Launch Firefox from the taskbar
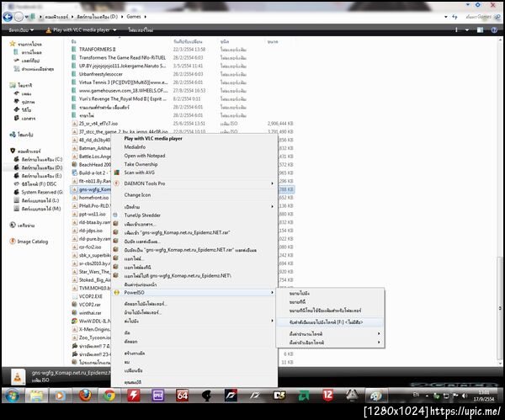The height and width of the screenshot is (420, 505). 85,396
